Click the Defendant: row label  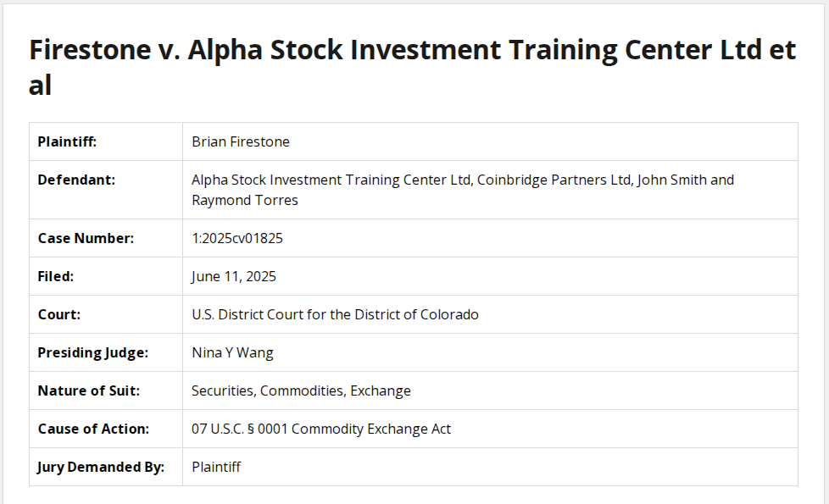[x=76, y=180]
